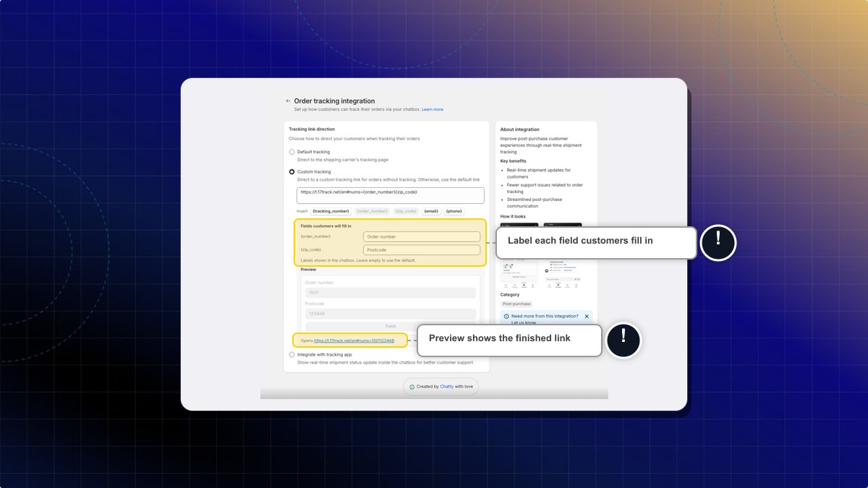Click the Fields customers will fill in heading
This screenshot has height=488, width=868.
[325, 226]
